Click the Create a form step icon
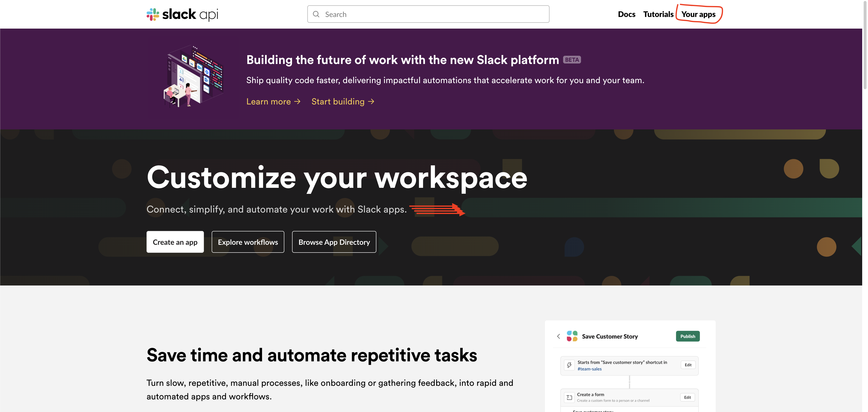The image size is (868, 412). coord(569,397)
